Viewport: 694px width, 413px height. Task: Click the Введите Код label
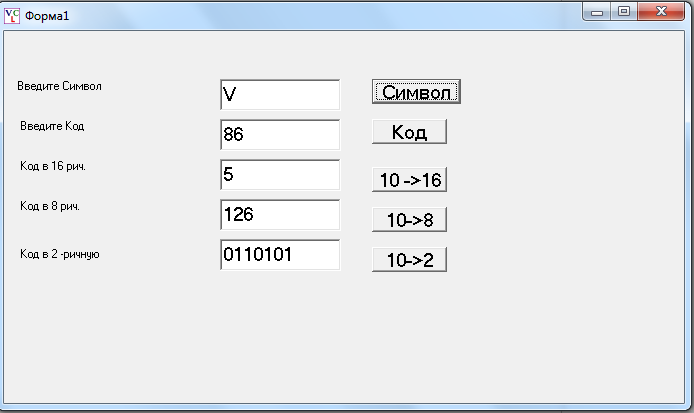[x=52, y=126]
